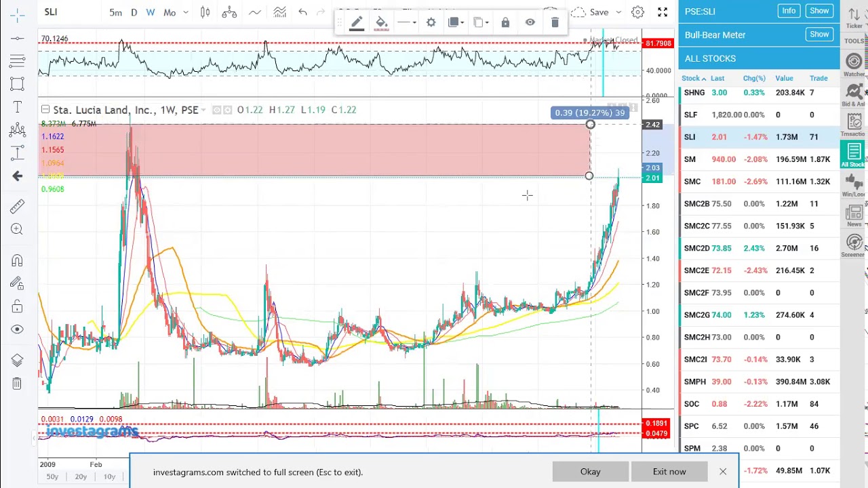Click the back arrow tool
The width and height of the screenshot is (868, 488).
pos(18,176)
